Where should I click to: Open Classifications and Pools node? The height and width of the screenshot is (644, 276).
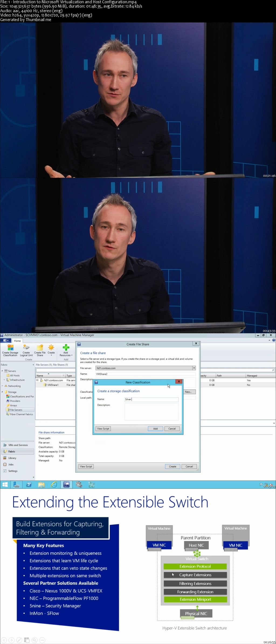(x=20, y=396)
